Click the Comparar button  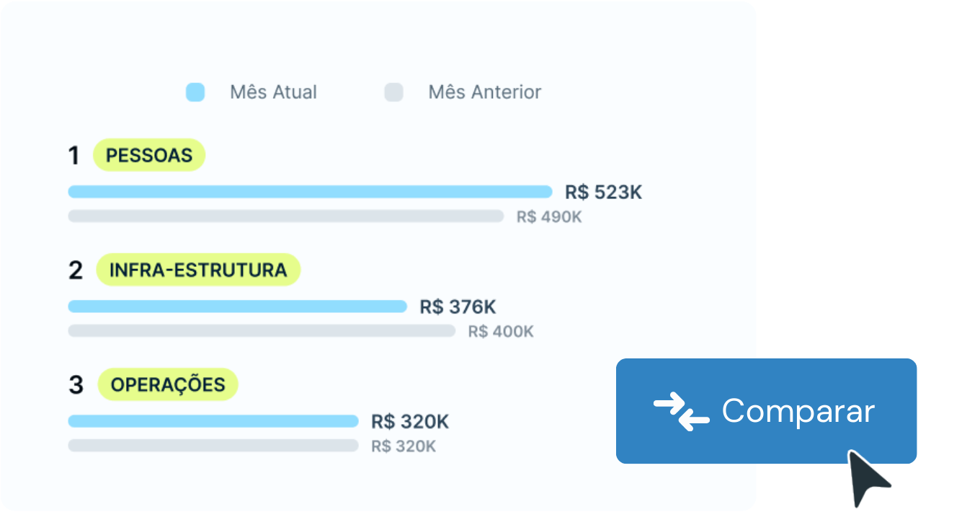766,411
